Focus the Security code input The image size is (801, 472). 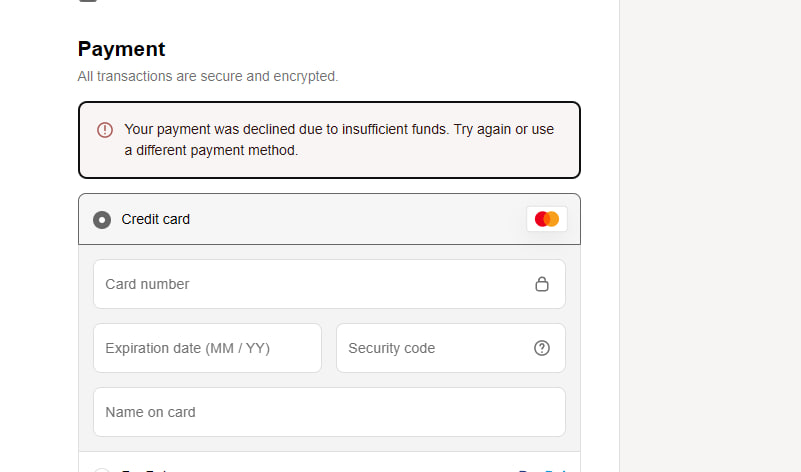tap(430, 348)
